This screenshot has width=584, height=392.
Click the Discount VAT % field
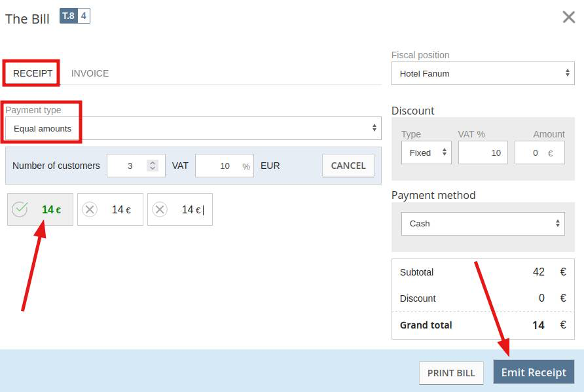tap(483, 152)
